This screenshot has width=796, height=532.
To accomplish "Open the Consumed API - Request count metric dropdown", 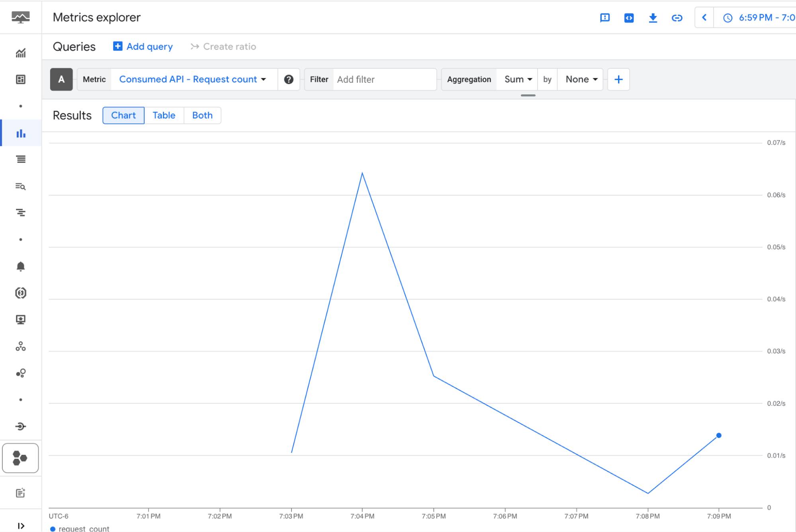I will [192, 79].
